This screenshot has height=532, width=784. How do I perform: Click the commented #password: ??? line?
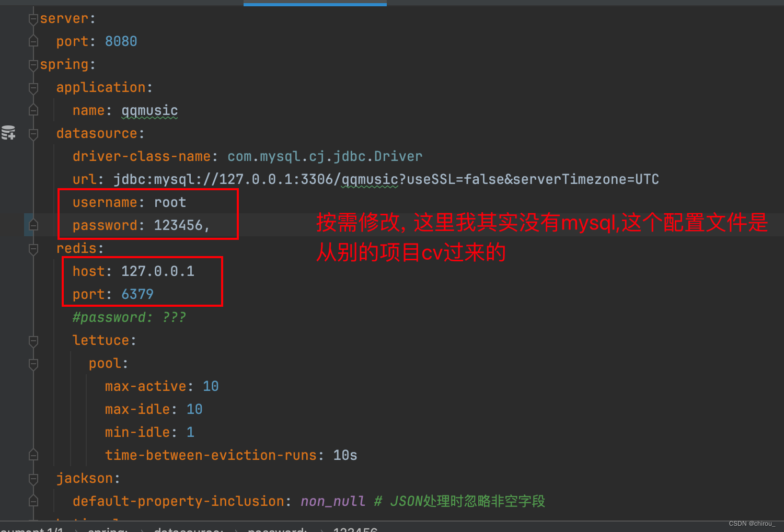pos(129,317)
